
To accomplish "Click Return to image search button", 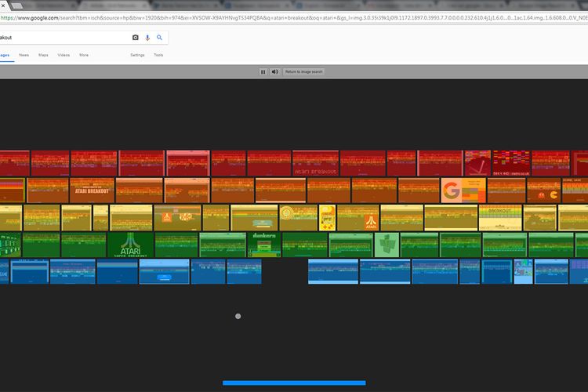I will (303, 71).
